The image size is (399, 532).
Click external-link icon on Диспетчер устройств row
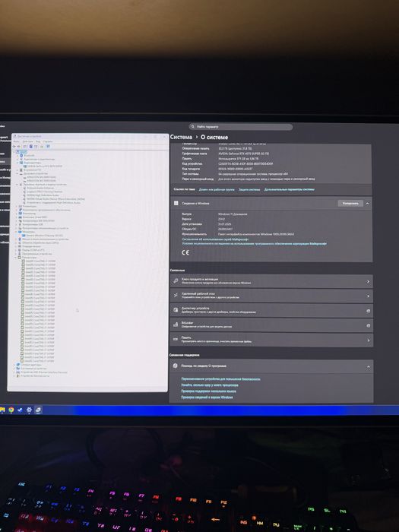click(x=368, y=311)
